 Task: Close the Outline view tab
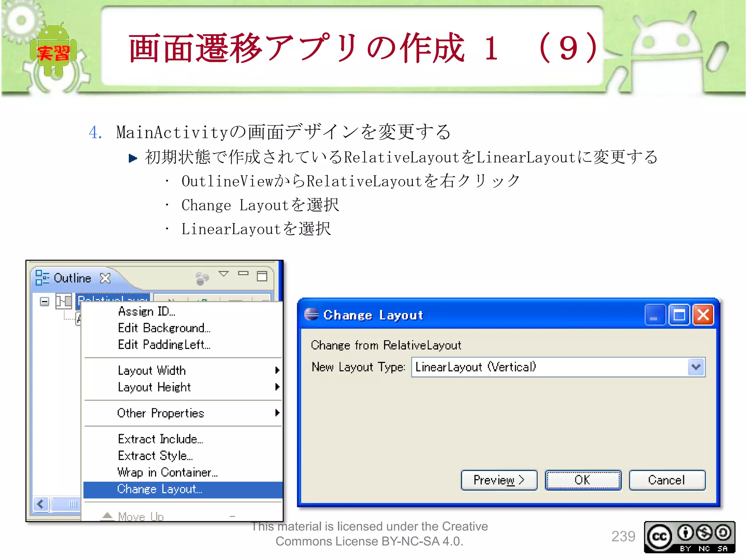tap(105, 279)
